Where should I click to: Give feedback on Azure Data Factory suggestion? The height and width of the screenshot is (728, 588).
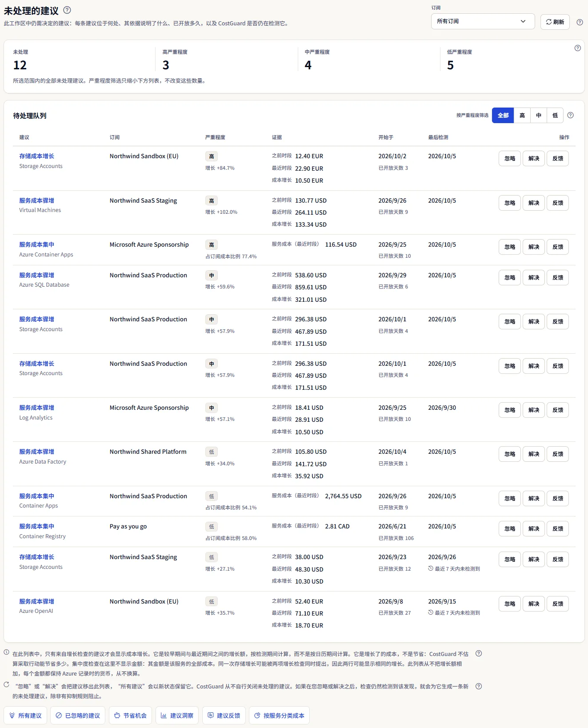click(x=558, y=454)
